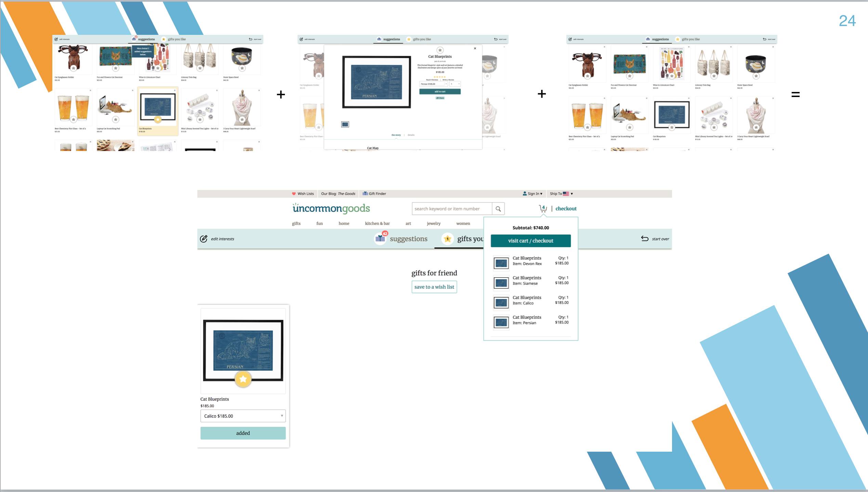Screen dimensions: 868x492
Task: Click the search keyword input field
Action: [x=451, y=209]
